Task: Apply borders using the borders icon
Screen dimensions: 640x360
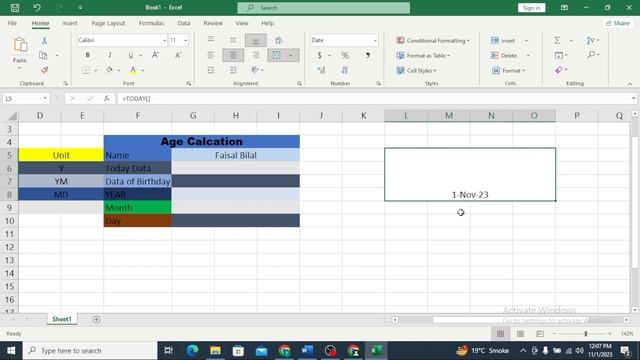Action: point(86,70)
